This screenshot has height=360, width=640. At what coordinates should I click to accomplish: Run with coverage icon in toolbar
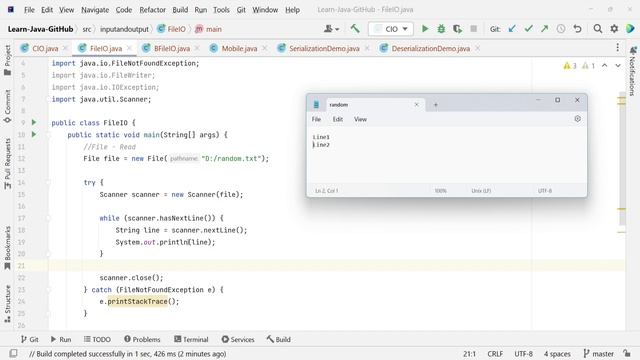(457, 29)
